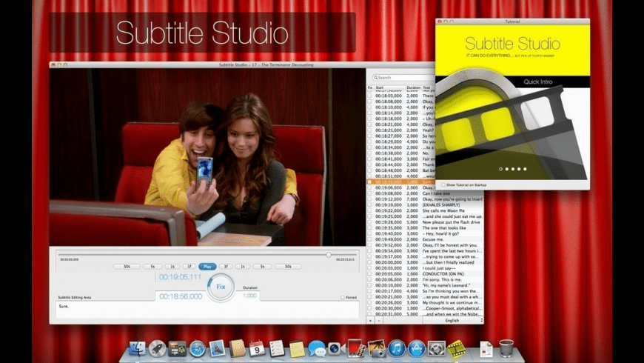Select row "Excuse me."
Screen dimensions: 644x363
click(425, 239)
